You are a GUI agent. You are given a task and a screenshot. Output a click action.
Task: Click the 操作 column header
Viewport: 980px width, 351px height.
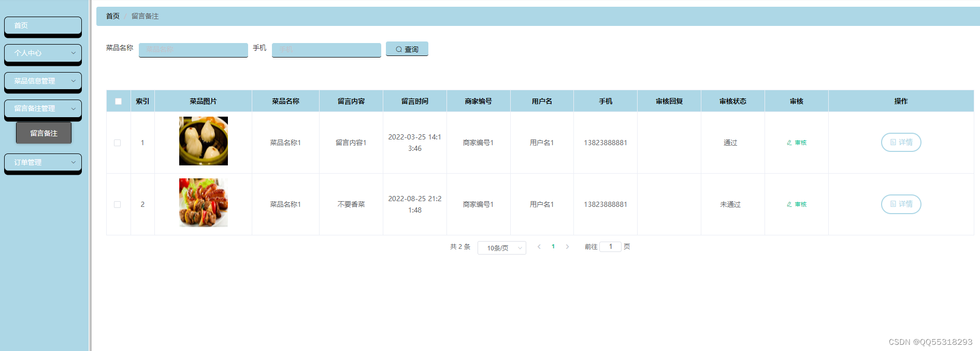coord(901,101)
